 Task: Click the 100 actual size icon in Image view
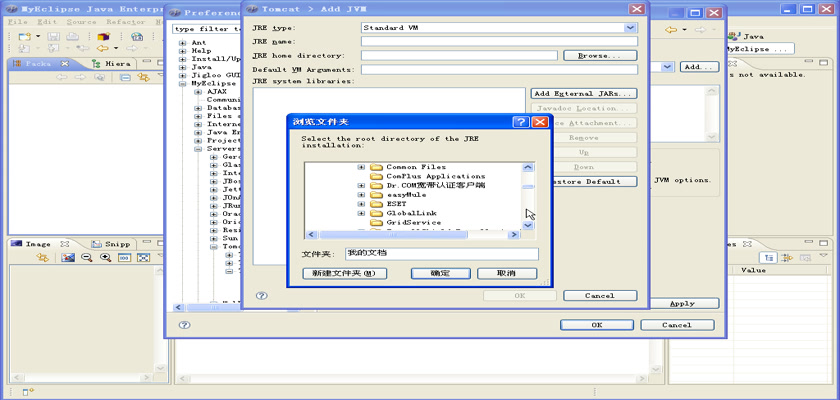click(124, 258)
